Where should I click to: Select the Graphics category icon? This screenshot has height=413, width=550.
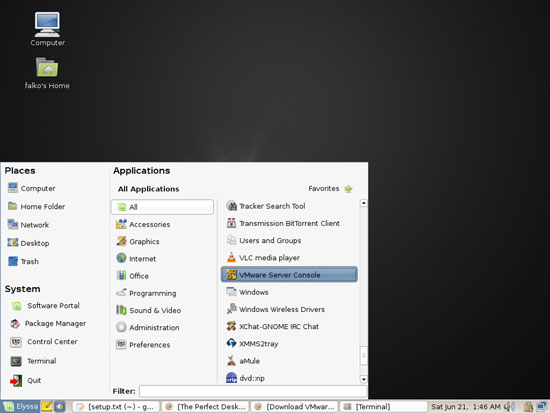(x=121, y=241)
